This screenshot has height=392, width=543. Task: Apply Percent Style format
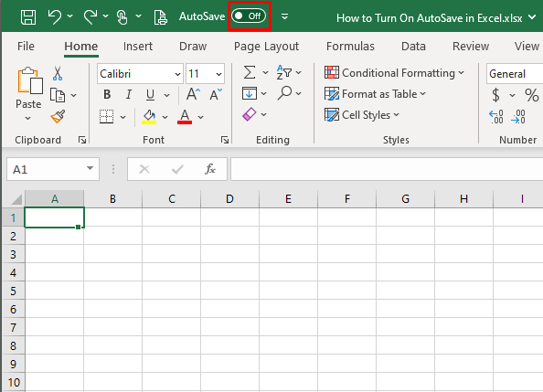pos(531,95)
